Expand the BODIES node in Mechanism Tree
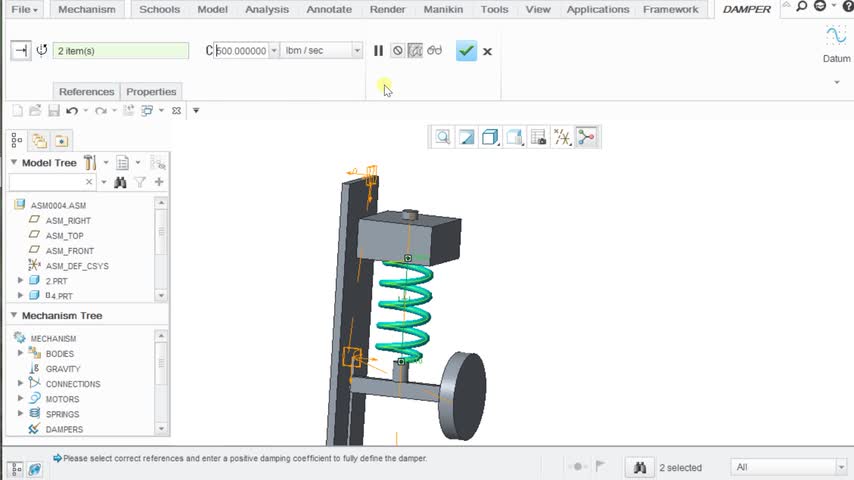This screenshot has height=480, width=854. [x=21, y=353]
